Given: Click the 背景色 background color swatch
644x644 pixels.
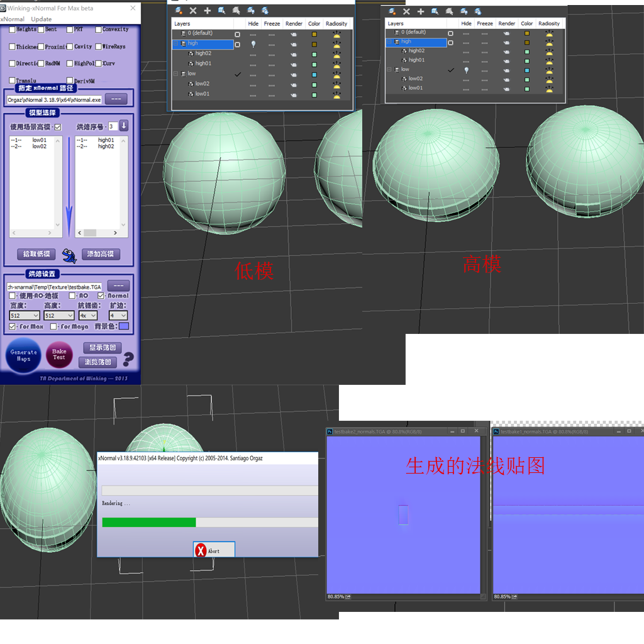Looking at the screenshot, I should tap(124, 326).
